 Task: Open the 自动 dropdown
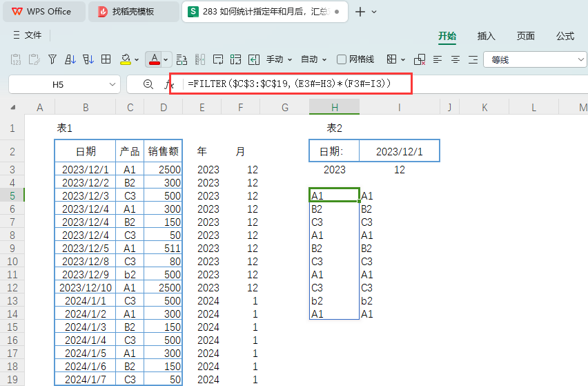313,59
